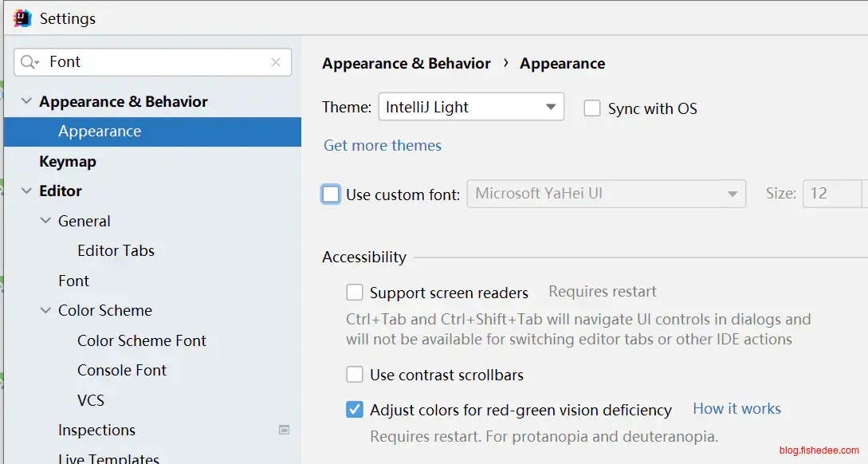Viewport: 868px width, 464px height.
Task: Collapse the General node under Editor
Action: [x=45, y=222]
